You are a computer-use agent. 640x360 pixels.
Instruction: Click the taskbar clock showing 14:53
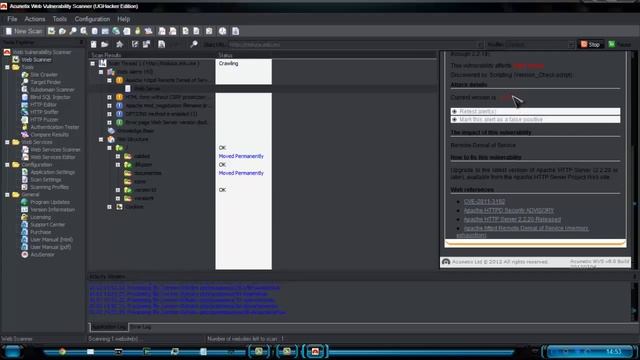coord(613,351)
